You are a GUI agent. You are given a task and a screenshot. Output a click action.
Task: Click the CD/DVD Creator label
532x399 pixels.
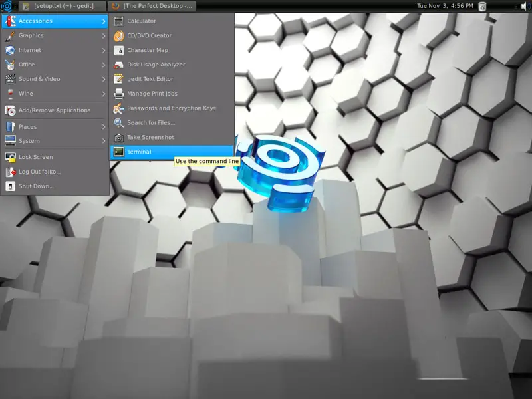coord(149,36)
